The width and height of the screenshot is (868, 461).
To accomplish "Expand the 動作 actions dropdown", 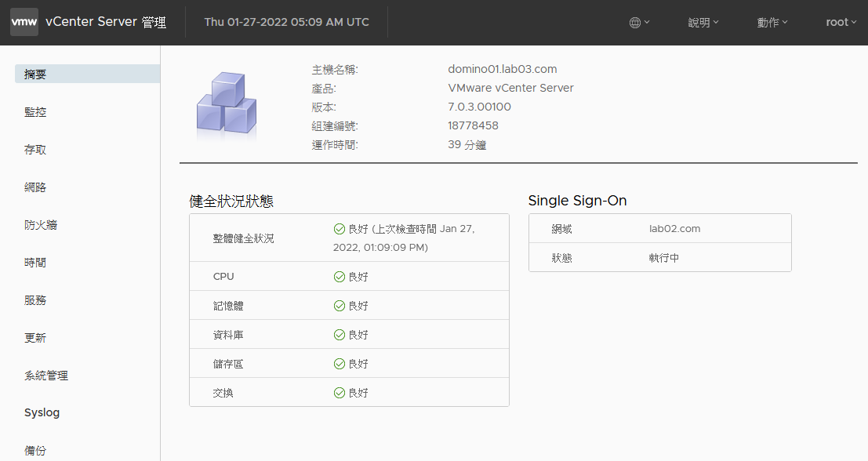I will coord(772,23).
